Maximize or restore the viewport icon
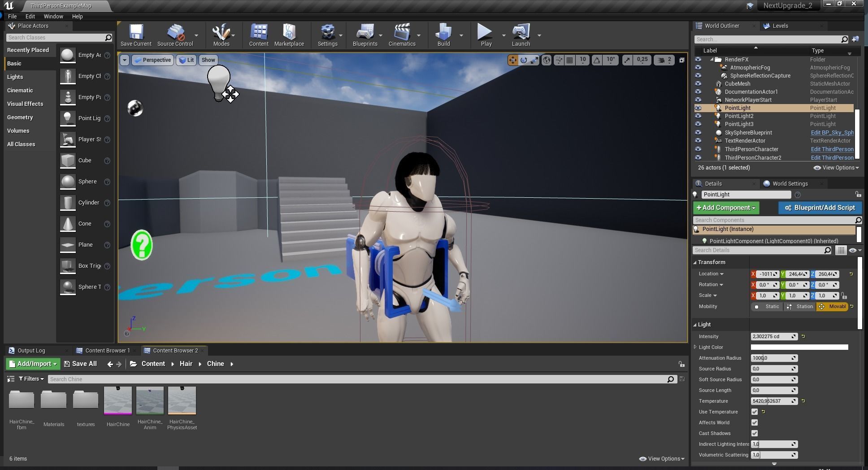This screenshot has height=470, width=868. click(681, 60)
